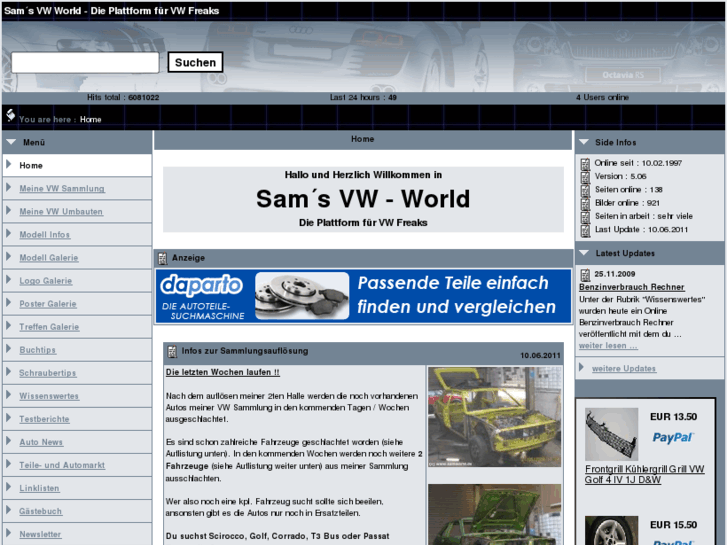
Task: Open the green car with open hood photo
Action: pyautogui.click(x=495, y=514)
